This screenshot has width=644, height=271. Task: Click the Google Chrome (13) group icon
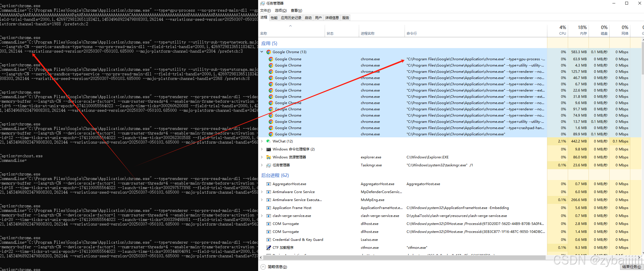click(268, 52)
